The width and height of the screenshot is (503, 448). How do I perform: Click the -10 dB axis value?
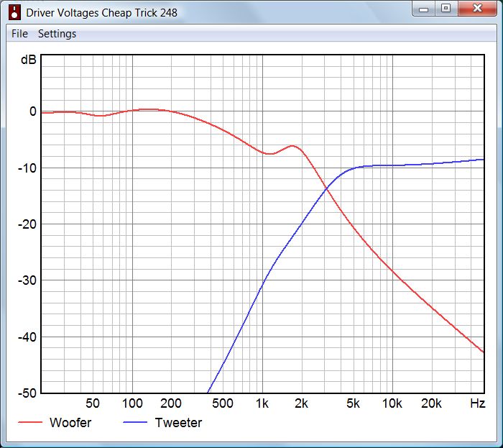pyautogui.click(x=27, y=168)
